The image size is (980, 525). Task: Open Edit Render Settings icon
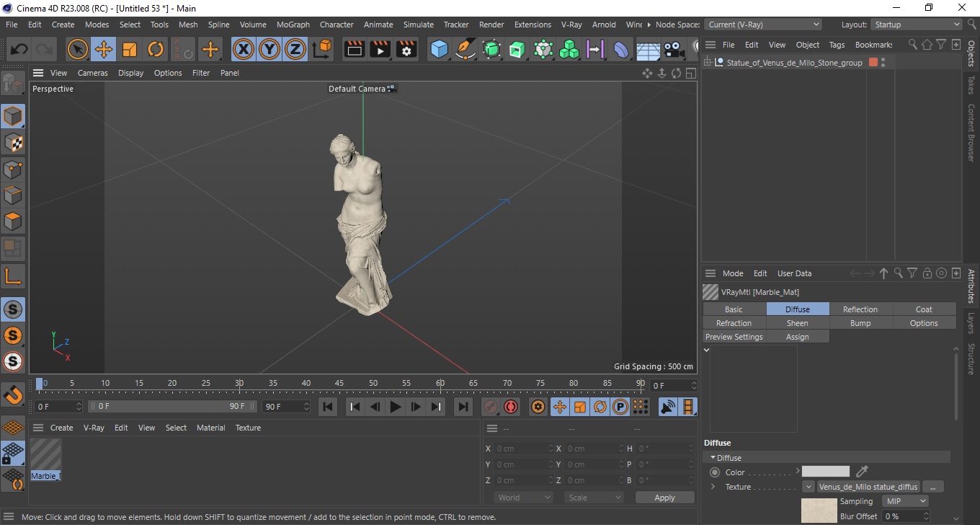(x=406, y=49)
